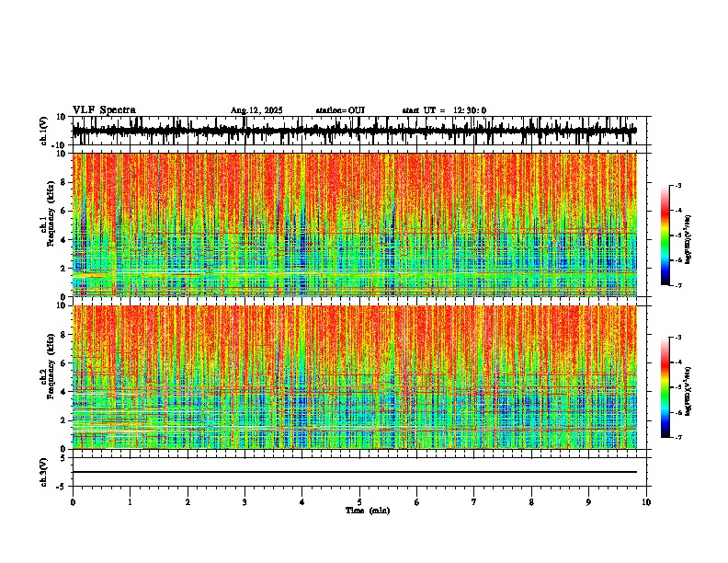
Task: Click time axis tick label "3"
Action: click(x=245, y=502)
